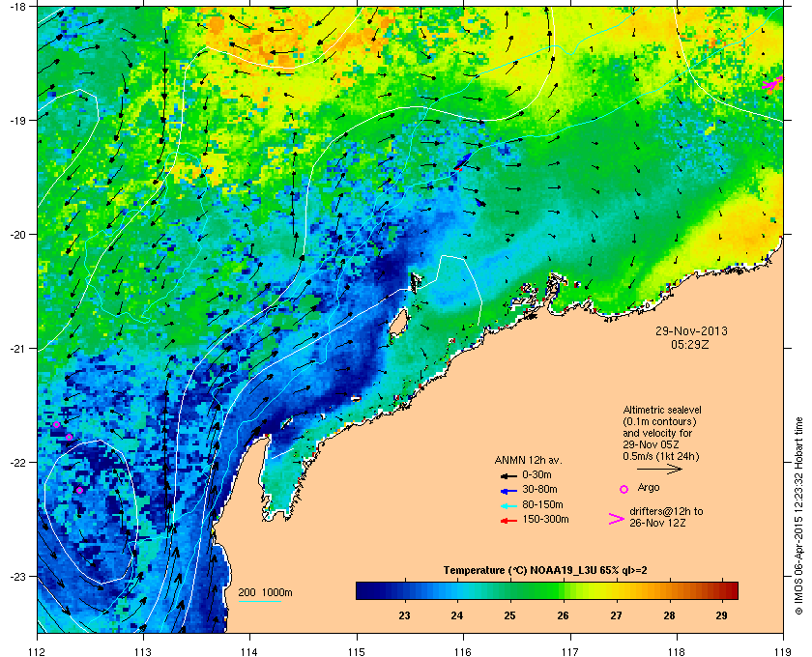Click the '26-Nov 12Z' legend text

point(657,523)
